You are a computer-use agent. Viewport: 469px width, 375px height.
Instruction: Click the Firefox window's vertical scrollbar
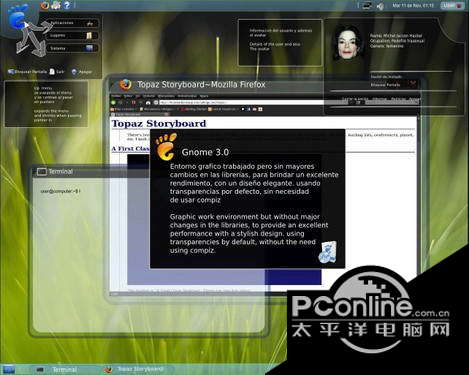click(x=419, y=203)
